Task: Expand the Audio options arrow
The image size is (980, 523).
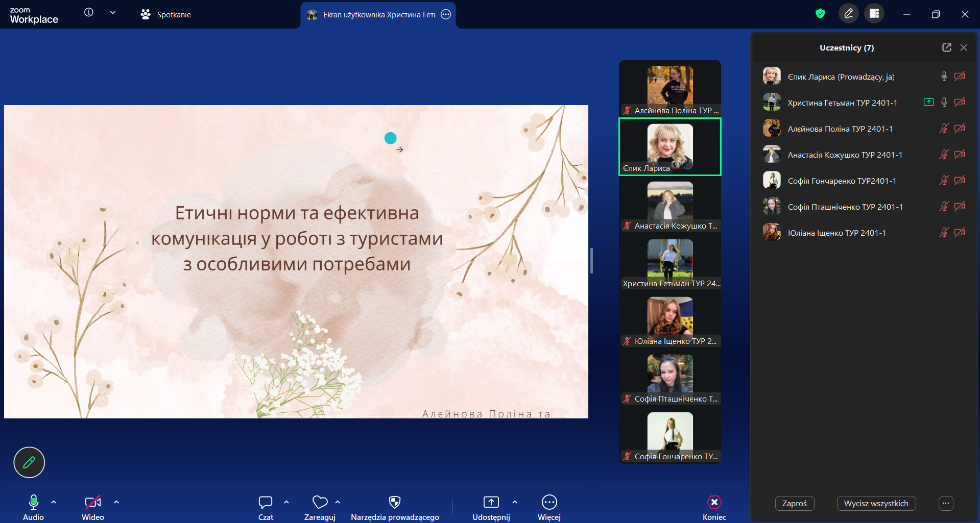Action: tap(54, 502)
